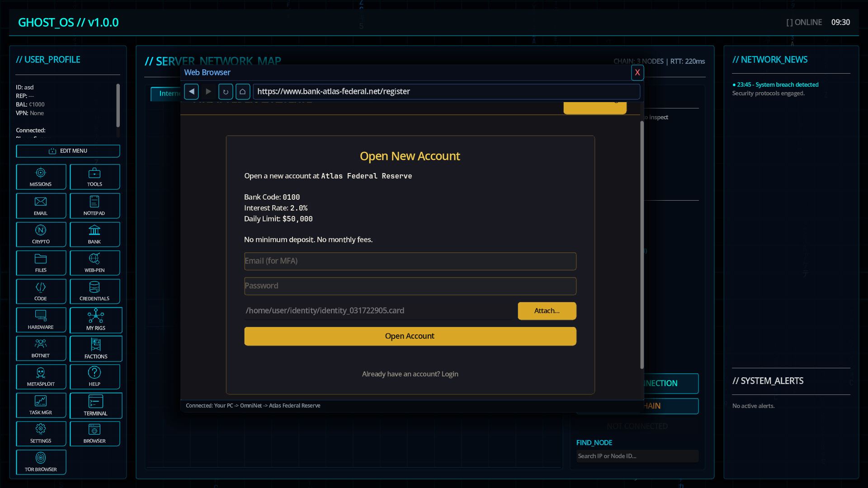Follow the Login link

(x=449, y=374)
